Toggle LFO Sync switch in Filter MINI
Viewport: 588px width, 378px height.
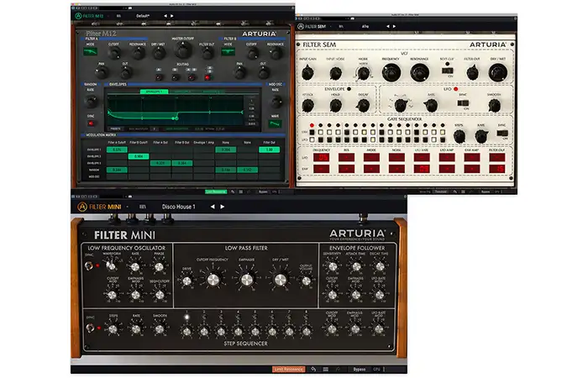pos(89,265)
